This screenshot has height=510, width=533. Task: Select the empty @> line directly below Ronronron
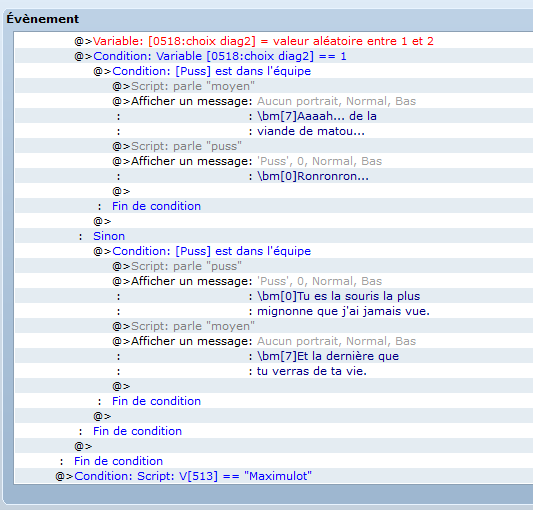pyautogui.click(x=274, y=191)
